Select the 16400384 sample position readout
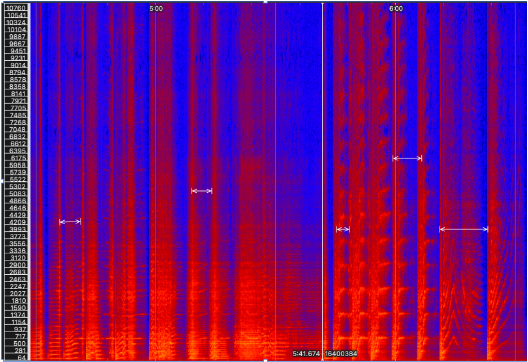528x362 pixels. [341, 354]
